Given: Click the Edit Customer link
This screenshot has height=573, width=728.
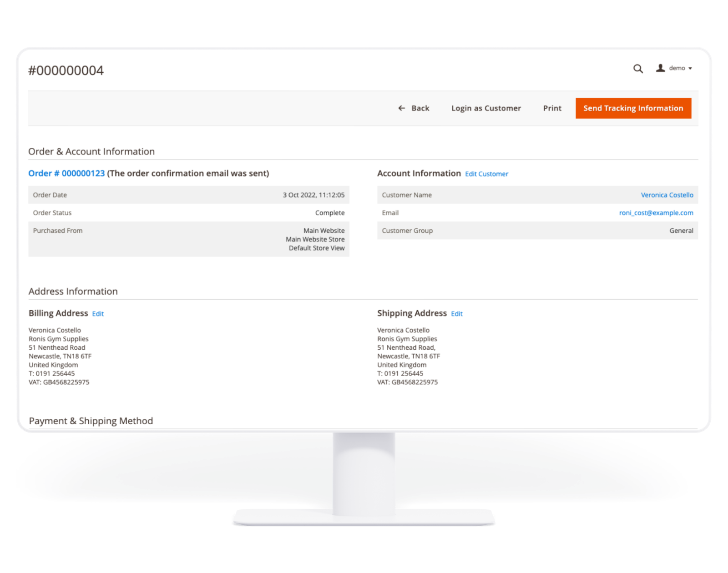Looking at the screenshot, I should point(486,174).
